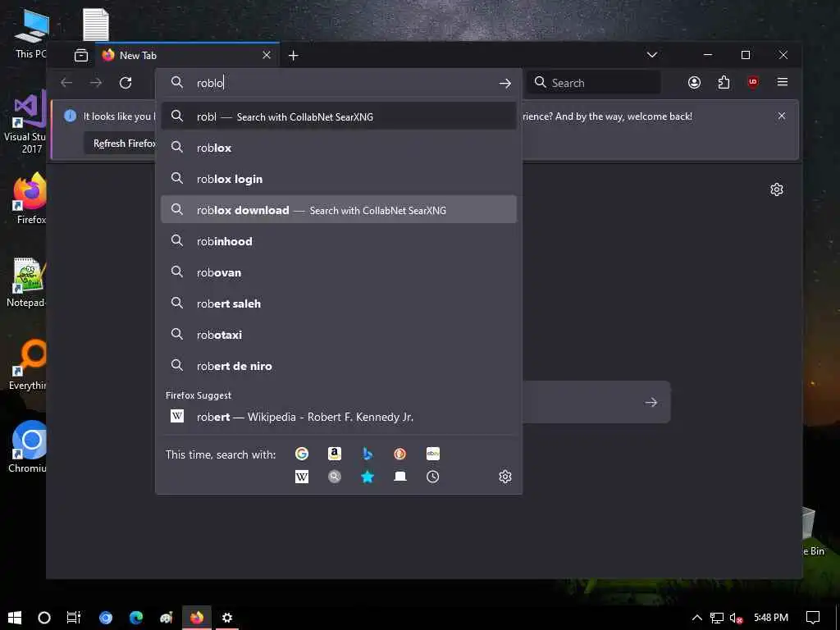Image resolution: width=840 pixels, height=630 pixels.
Task: Search this time with DuckDuckGo
Action: [399, 454]
